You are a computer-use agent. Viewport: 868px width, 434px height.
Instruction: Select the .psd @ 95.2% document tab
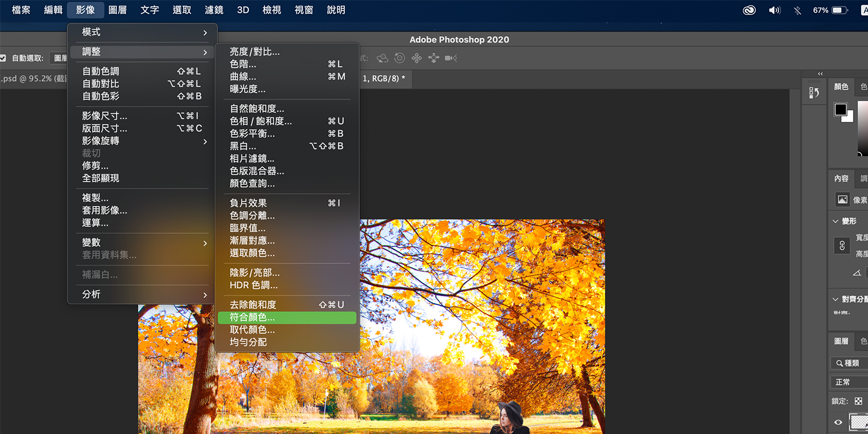pos(34,79)
